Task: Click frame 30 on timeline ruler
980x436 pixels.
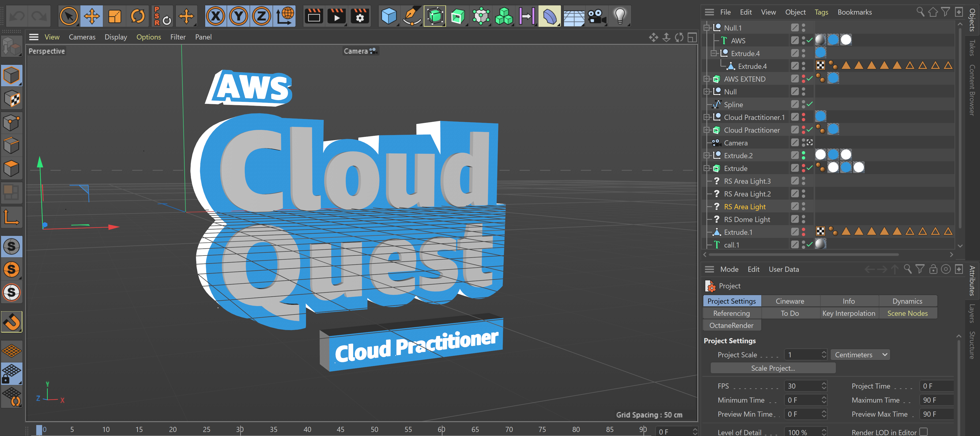Action: 240,430
